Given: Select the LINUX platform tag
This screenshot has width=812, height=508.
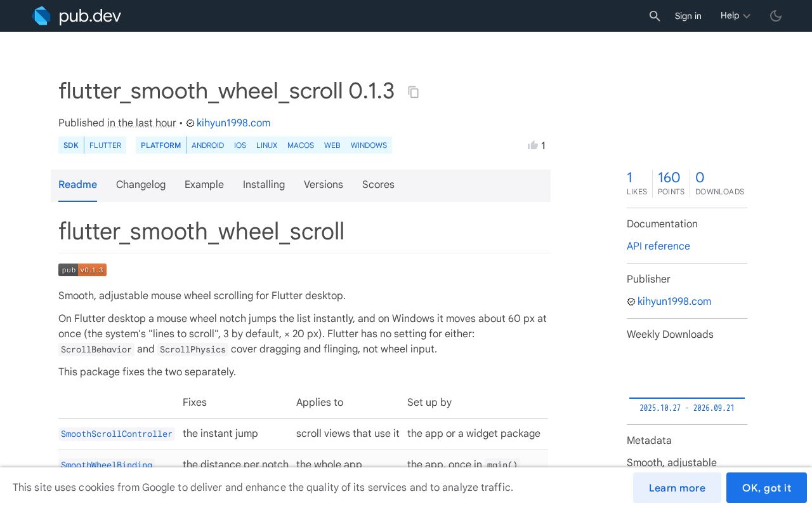Looking at the screenshot, I should point(266,145).
